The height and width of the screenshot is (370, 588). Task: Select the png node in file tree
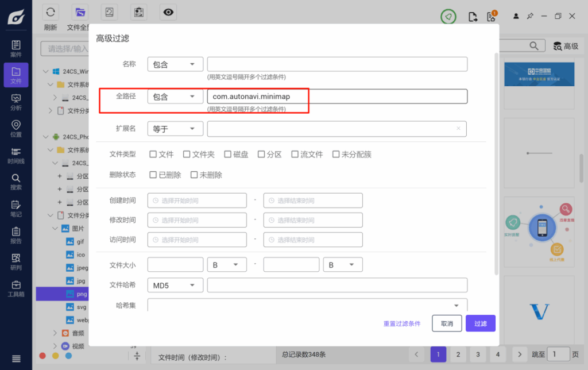click(x=80, y=294)
